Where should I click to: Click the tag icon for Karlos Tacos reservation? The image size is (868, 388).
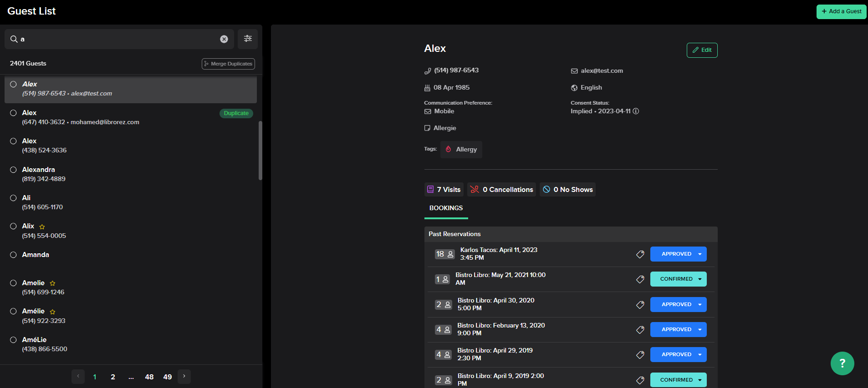coord(640,254)
